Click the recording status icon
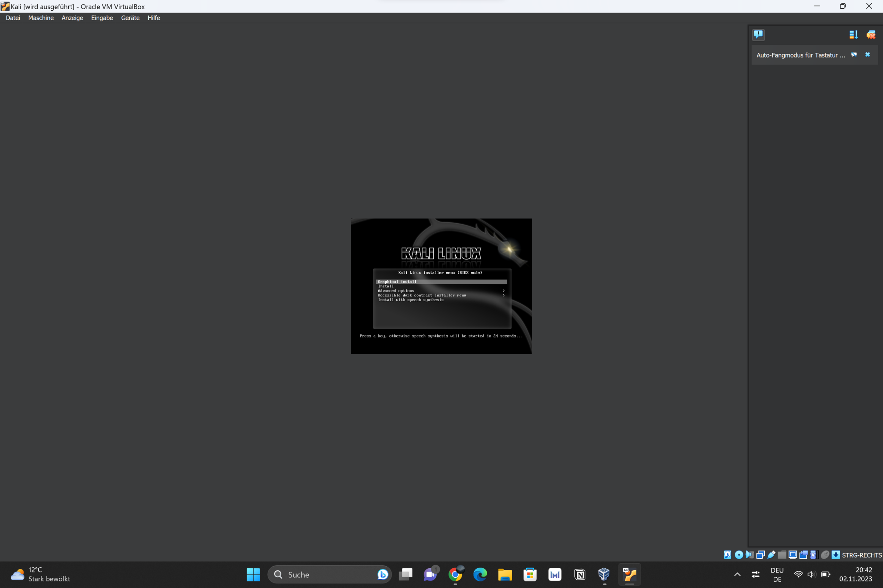 [803, 555]
